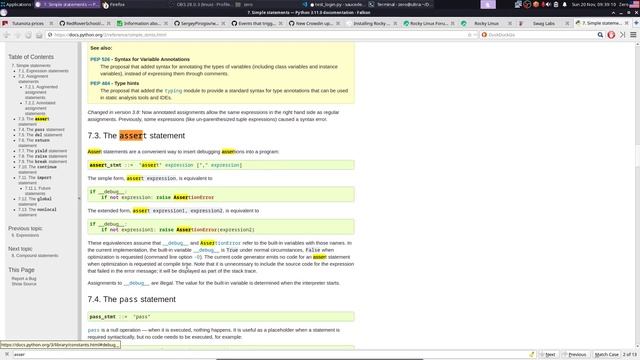Open the Applications menu
Image resolution: width=640 pixels, height=360 pixels.
point(16,4)
